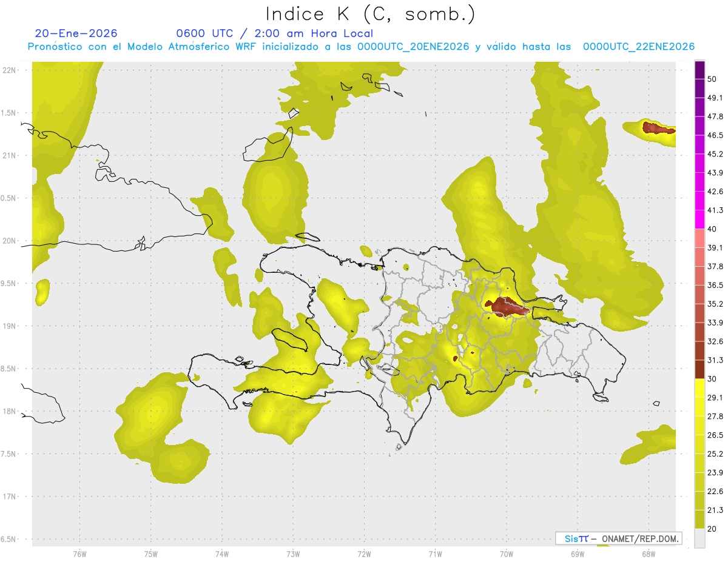The height and width of the screenshot is (562, 728).
Task: Click the dark purple swatch at the top of the color bar
Action: [699, 70]
